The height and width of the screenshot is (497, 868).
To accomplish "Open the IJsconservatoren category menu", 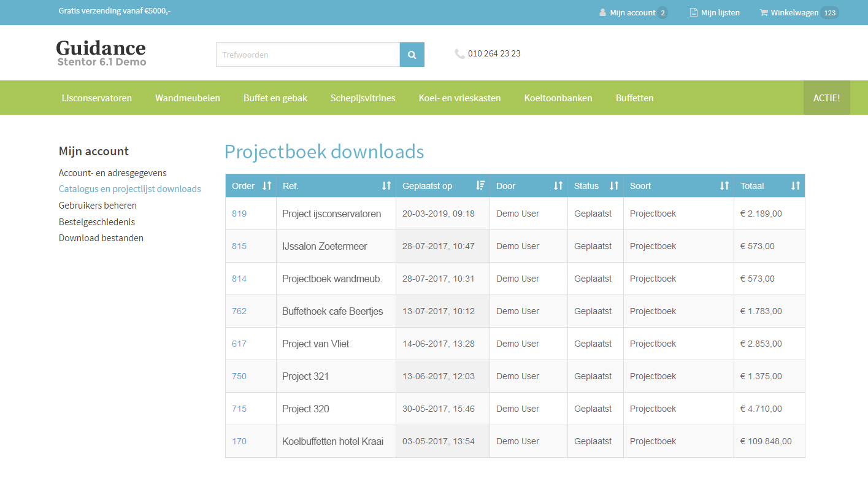I will coord(96,98).
